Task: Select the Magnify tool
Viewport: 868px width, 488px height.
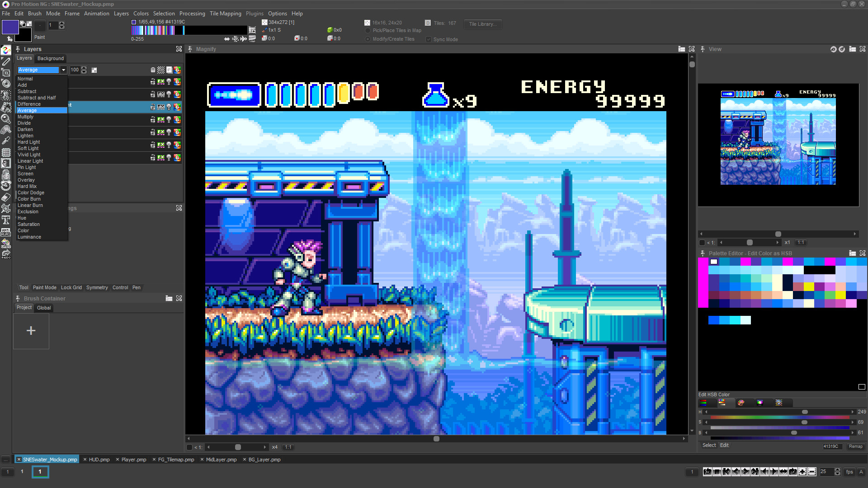Action: 6,119
